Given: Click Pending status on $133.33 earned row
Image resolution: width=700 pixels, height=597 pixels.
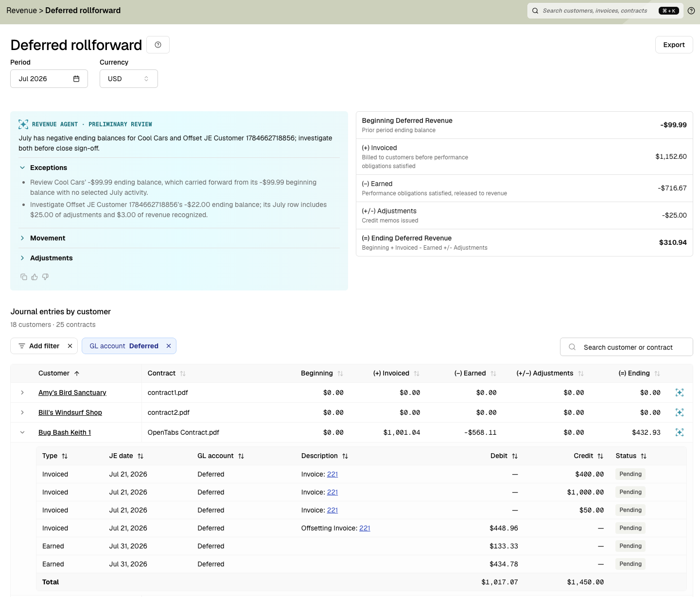Looking at the screenshot, I should click(x=630, y=546).
